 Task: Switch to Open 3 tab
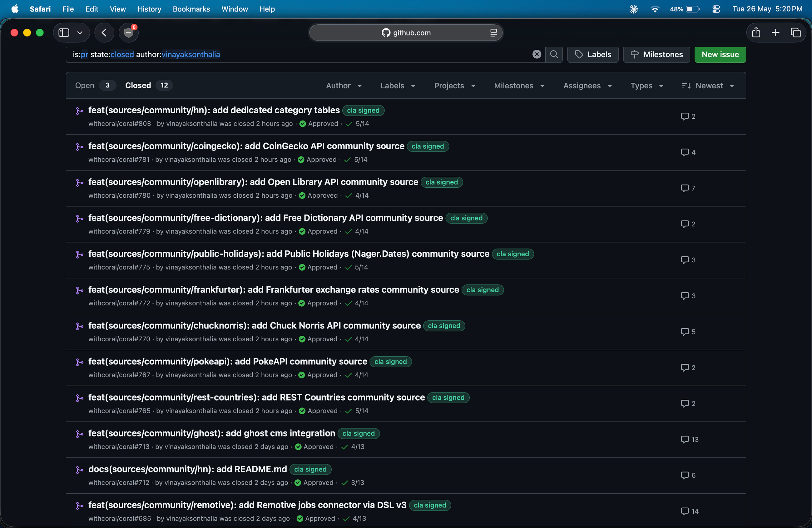95,85
